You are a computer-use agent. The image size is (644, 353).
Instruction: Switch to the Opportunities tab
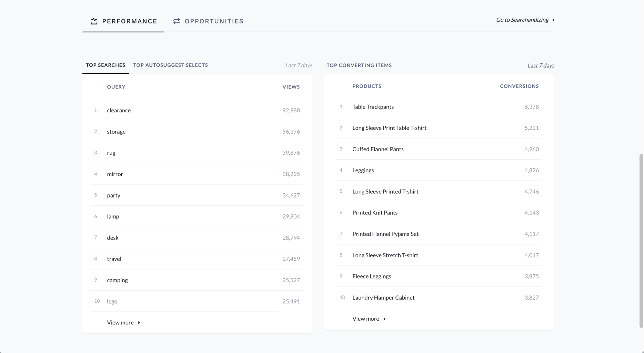[208, 21]
